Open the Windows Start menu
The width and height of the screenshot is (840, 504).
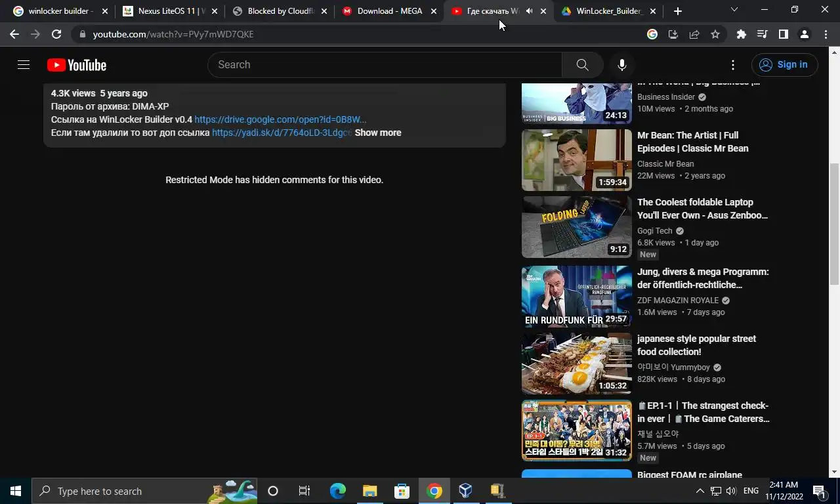(x=16, y=491)
